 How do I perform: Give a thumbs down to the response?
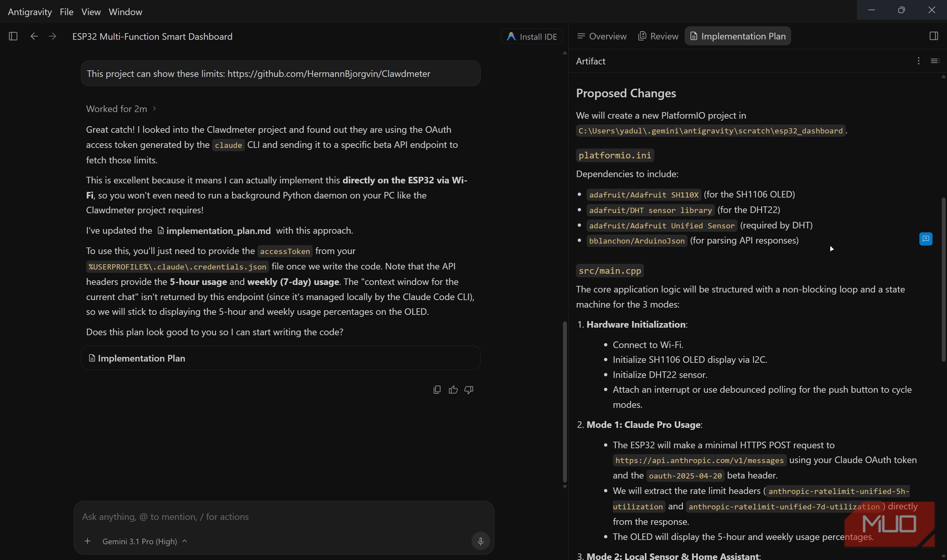(469, 390)
